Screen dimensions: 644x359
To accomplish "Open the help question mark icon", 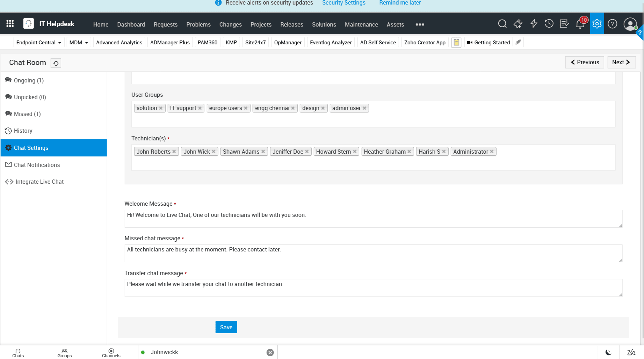I will pyautogui.click(x=612, y=24).
